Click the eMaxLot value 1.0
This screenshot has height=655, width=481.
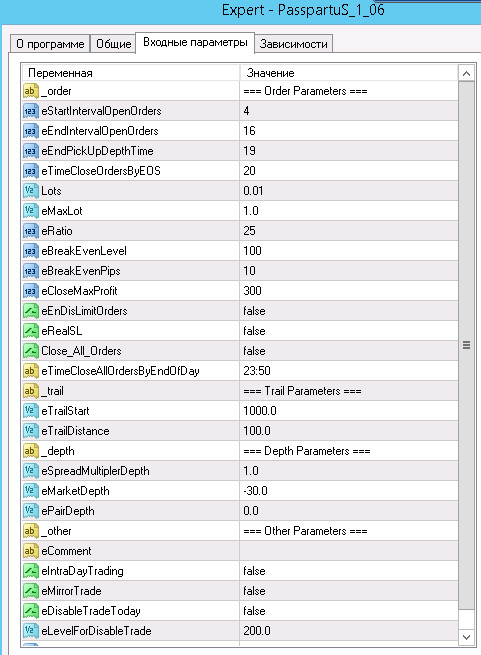pyautogui.click(x=251, y=211)
